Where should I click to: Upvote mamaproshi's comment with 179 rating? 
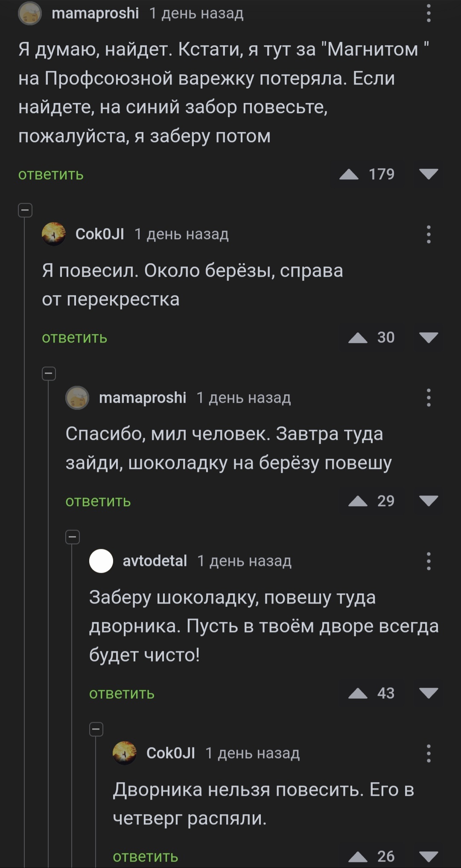pos(349,174)
